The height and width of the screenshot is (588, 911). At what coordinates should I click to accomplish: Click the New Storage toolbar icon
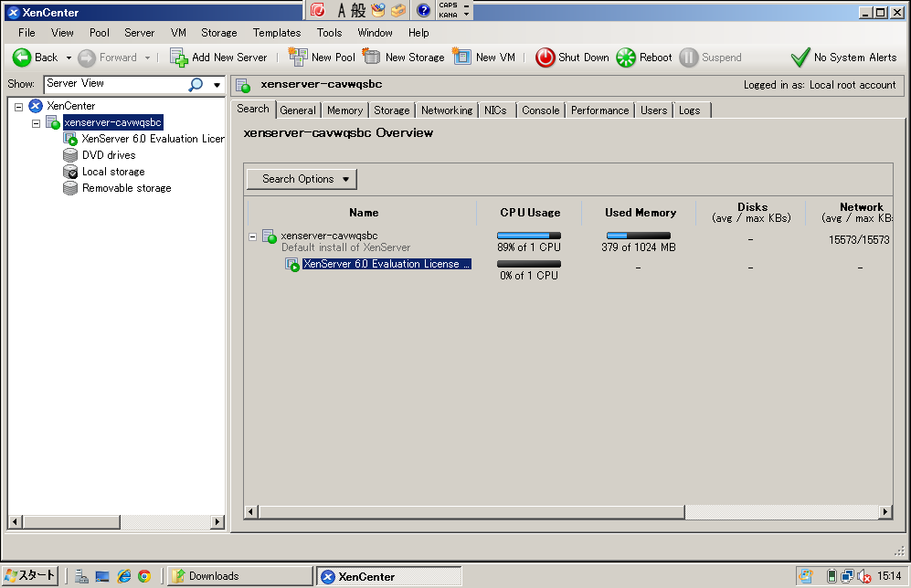[x=371, y=57]
